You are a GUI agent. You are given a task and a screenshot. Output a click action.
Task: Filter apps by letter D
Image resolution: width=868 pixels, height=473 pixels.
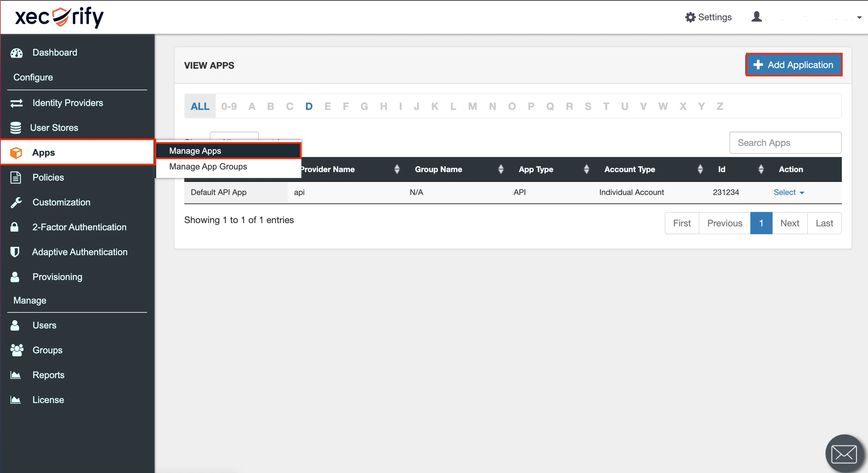(309, 106)
